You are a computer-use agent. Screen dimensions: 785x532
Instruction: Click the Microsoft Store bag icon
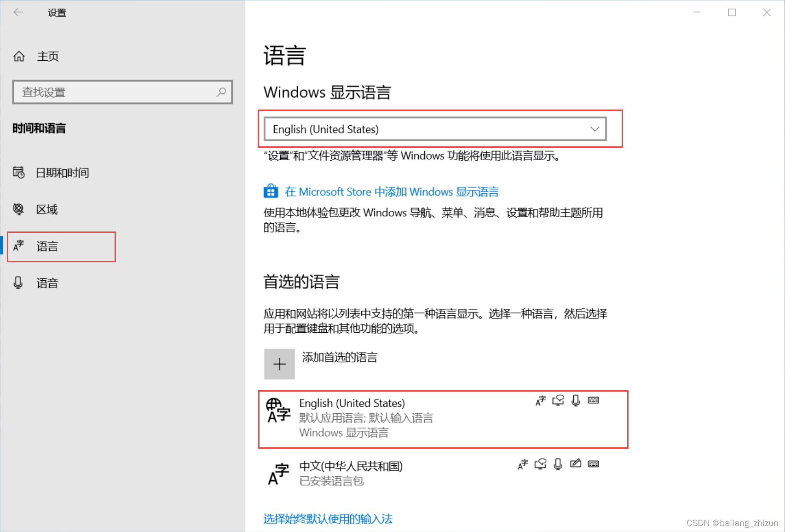[x=271, y=191]
